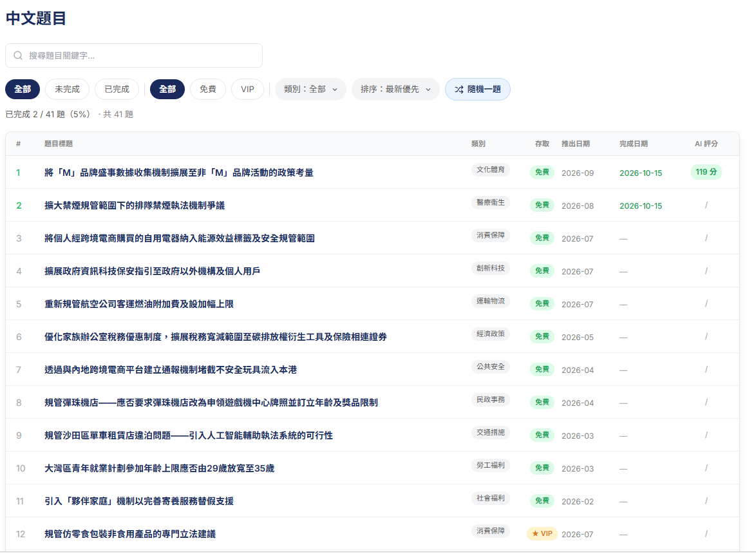Click the ★ VIP badge on row 12

(x=542, y=534)
